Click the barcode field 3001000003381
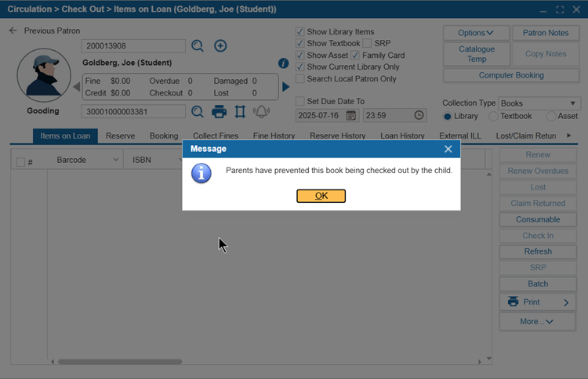Viewport: 588px width, 379px height. (133, 112)
